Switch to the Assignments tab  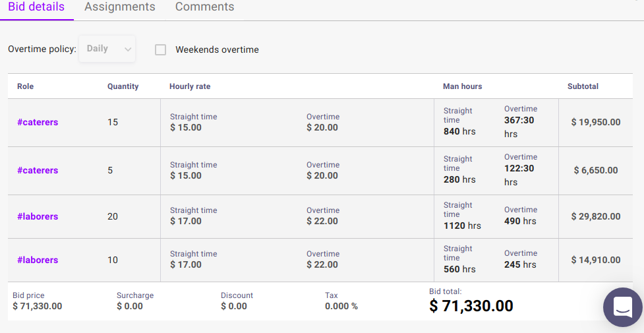point(120,7)
